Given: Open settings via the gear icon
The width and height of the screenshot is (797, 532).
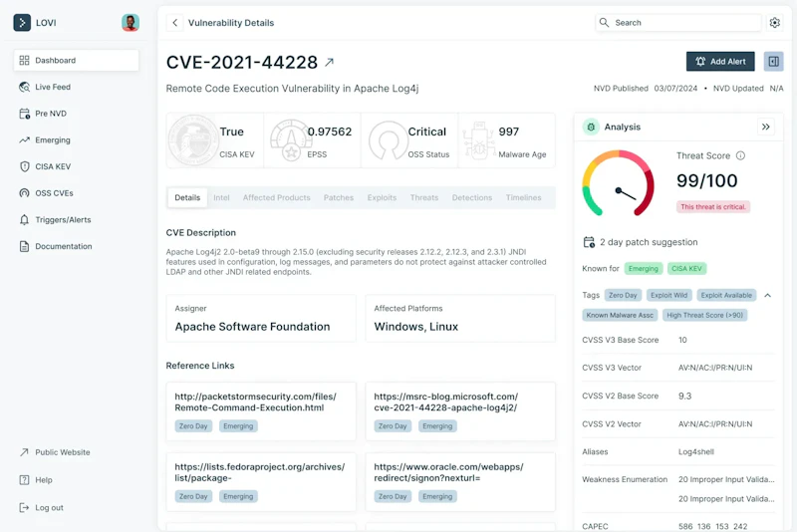Looking at the screenshot, I should (775, 23).
